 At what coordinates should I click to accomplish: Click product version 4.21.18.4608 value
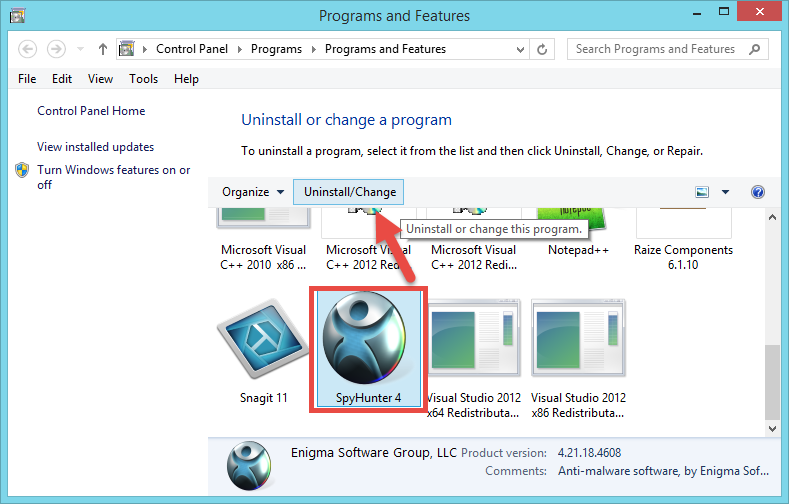(x=589, y=453)
